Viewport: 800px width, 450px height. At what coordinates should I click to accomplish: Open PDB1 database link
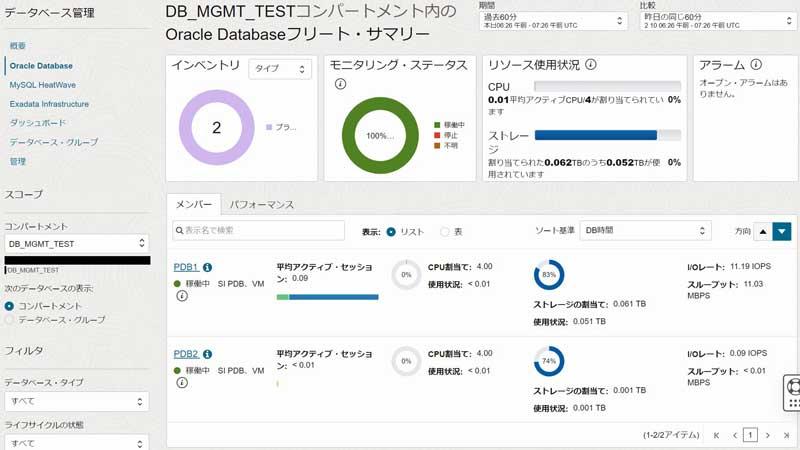click(x=186, y=267)
